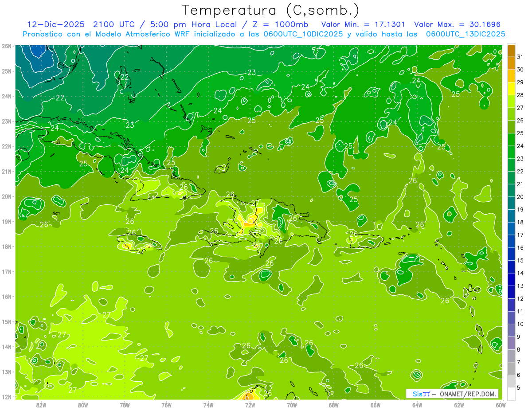Click the longitude label "80W"
Screen dimensions: 532x411
tap(82, 404)
